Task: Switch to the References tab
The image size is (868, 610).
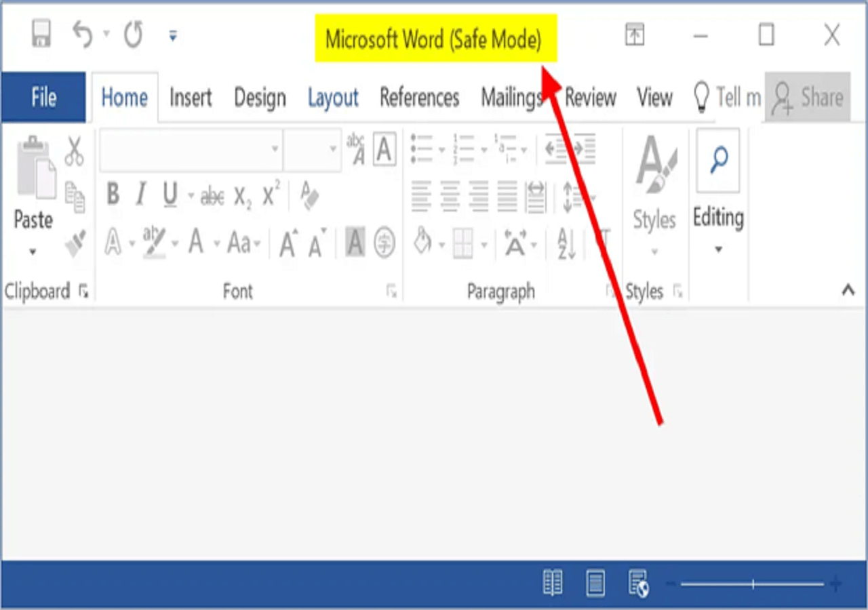Action: 419,98
